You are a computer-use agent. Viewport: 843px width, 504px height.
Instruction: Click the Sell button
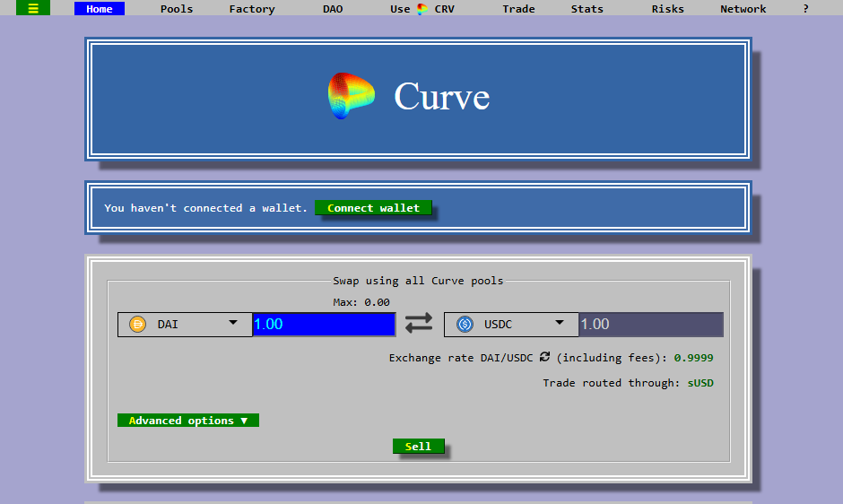point(418,446)
